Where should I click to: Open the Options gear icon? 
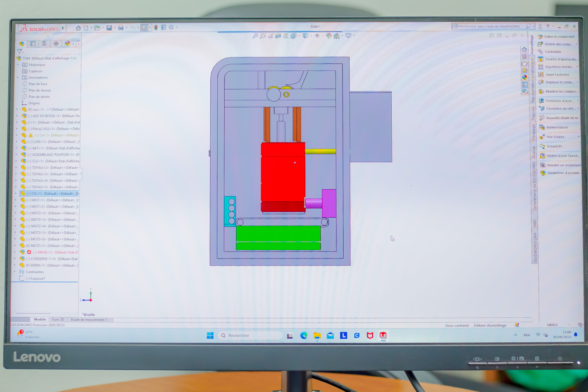pyautogui.click(x=171, y=28)
